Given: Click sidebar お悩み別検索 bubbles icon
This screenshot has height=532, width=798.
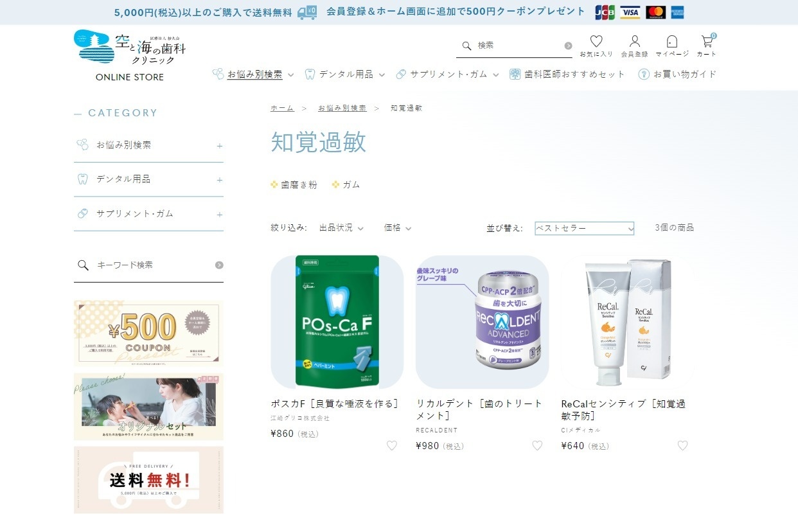Looking at the screenshot, I should tap(82, 145).
